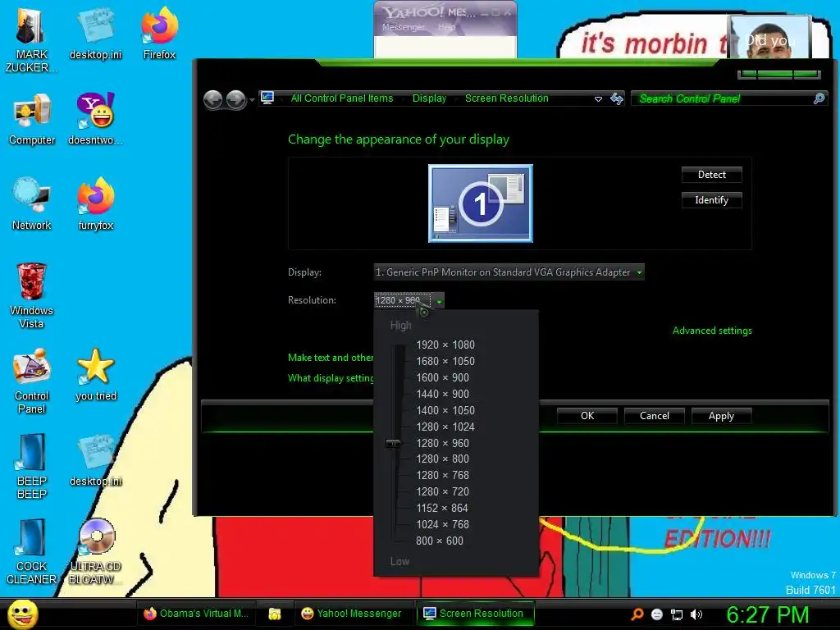The height and width of the screenshot is (630, 840).
Task: Open Make text and other items link
Action: (x=331, y=358)
